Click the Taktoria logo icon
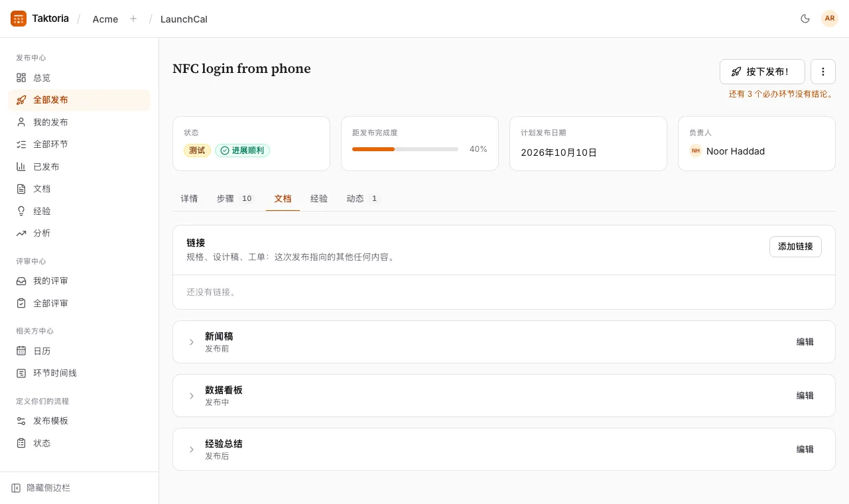 pos(19,19)
